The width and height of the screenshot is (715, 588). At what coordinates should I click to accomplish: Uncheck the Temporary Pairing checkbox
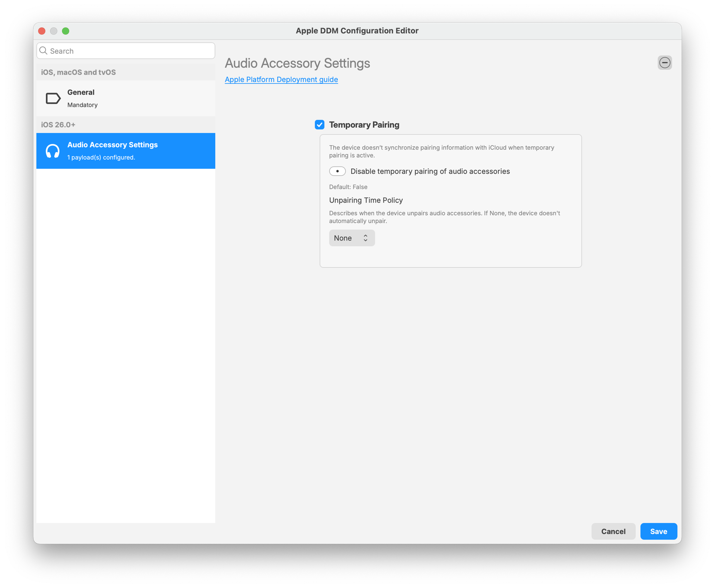(x=320, y=125)
